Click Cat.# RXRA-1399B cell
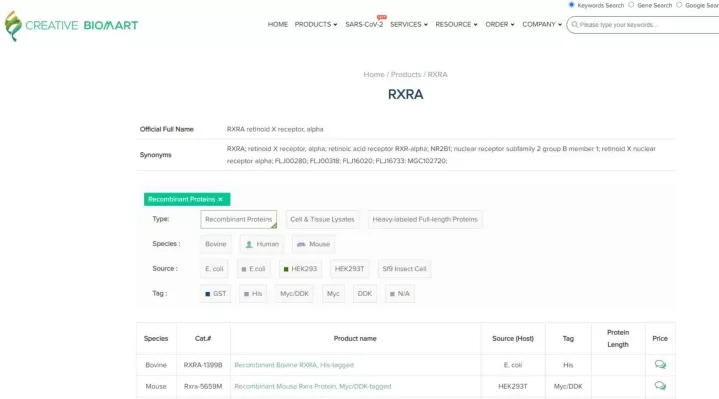The height and width of the screenshot is (399, 719). [x=203, y=365]
